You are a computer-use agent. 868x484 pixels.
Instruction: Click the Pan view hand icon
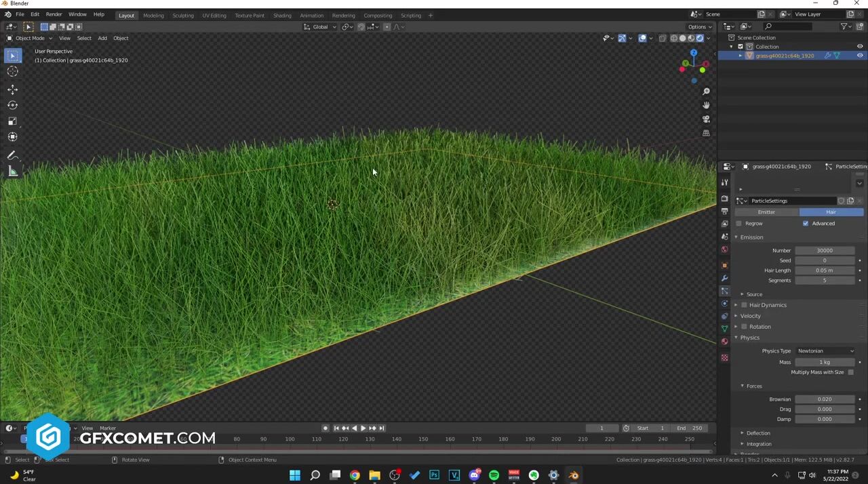(x=706, y=105)
